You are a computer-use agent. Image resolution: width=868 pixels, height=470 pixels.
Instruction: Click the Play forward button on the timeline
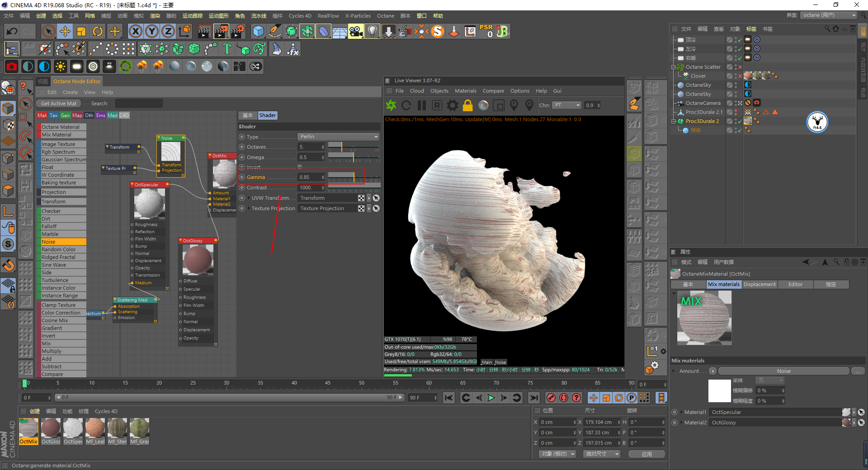tap(491, 398)
